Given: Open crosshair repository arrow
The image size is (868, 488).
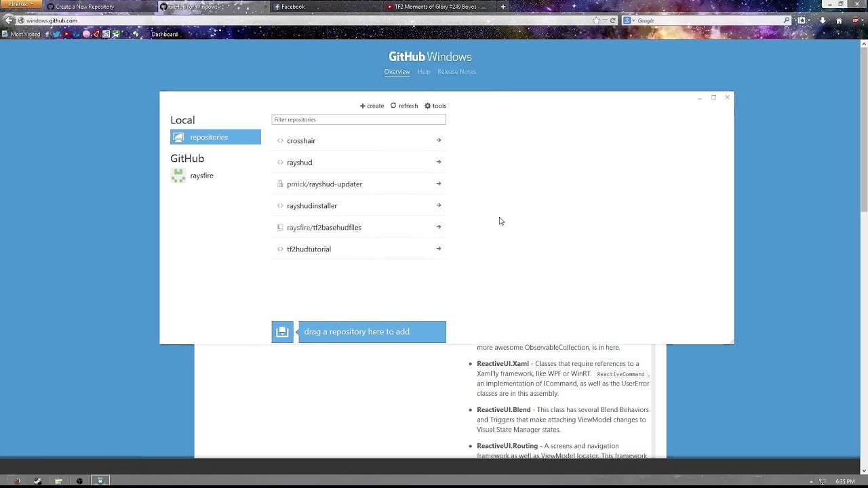Looking at the screenshot, I should tap(439, 140).
